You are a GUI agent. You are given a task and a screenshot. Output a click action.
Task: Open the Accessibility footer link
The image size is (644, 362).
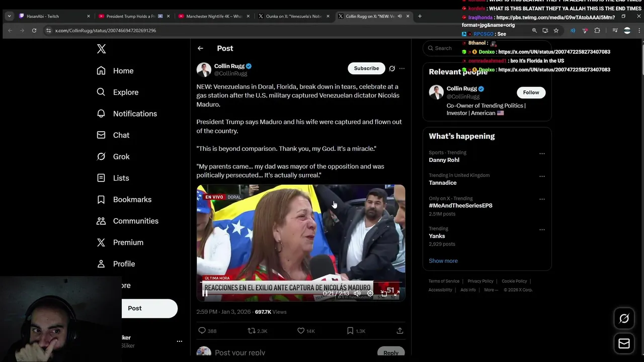click(x=440, y=290)
